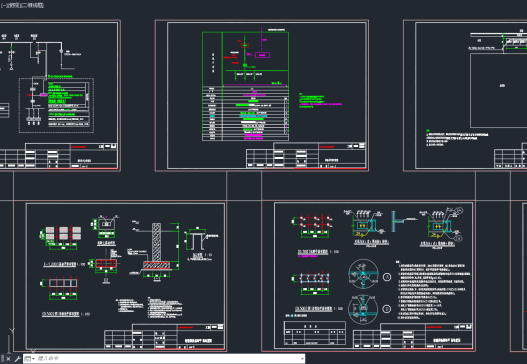Open recent commands dropdown in command line
This screenshot has height=364, width=527.
30,359
